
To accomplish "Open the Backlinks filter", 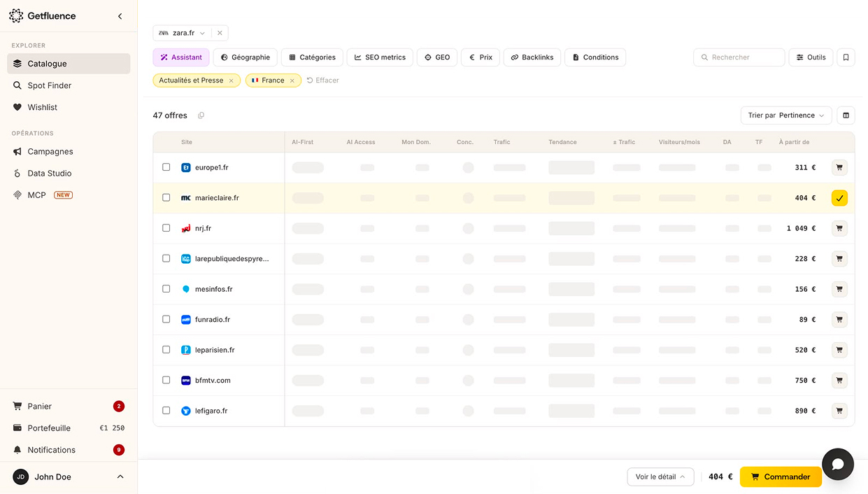I will pyautogui.click(x=532, y=57).
